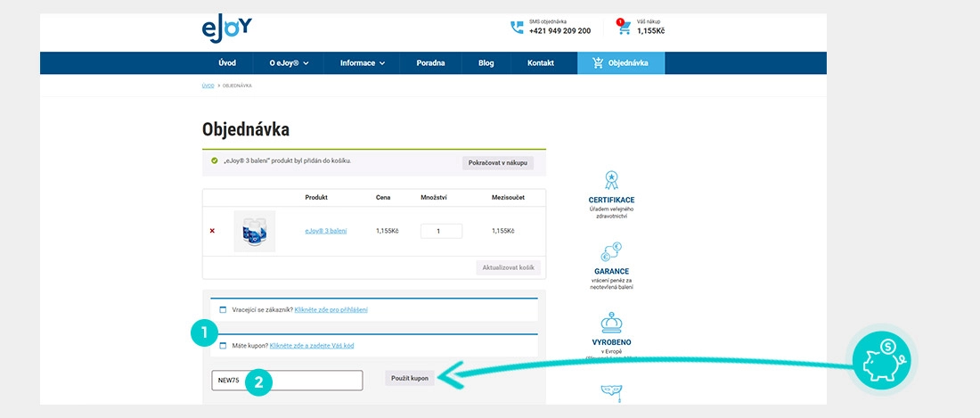Image resolution: width=980 pixels, height=418 pixels.
Task: Click the Certifikace ribbon badge icon
Action: 611,181
